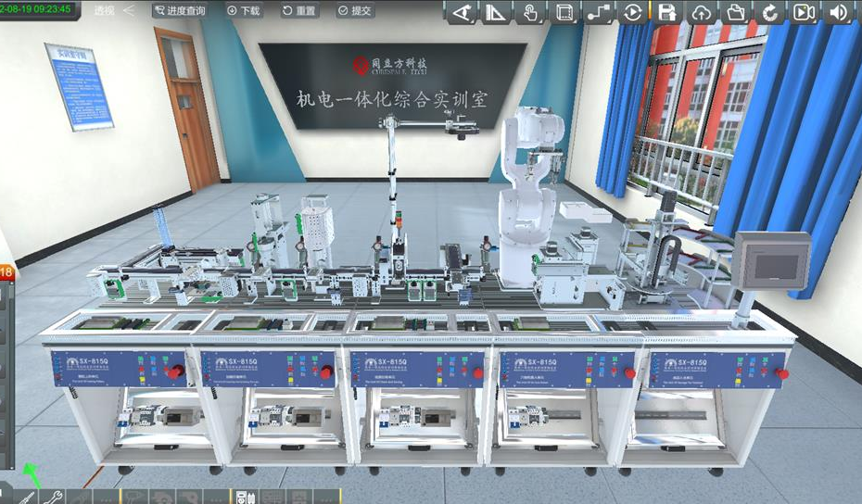The width and height of the screenshot is (862, 504).
Task: Start the video camera recording tool
Action: coord(804,12)
